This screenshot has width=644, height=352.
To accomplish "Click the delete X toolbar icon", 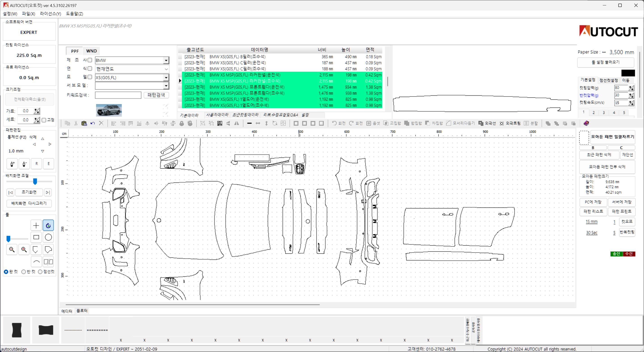I will (x=101, y=123).
